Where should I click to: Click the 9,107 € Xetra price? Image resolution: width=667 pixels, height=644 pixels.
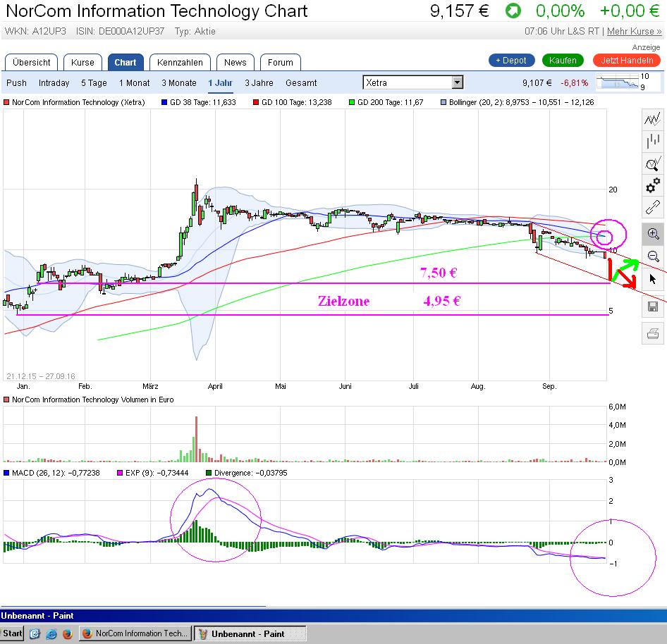pos(537,83)
